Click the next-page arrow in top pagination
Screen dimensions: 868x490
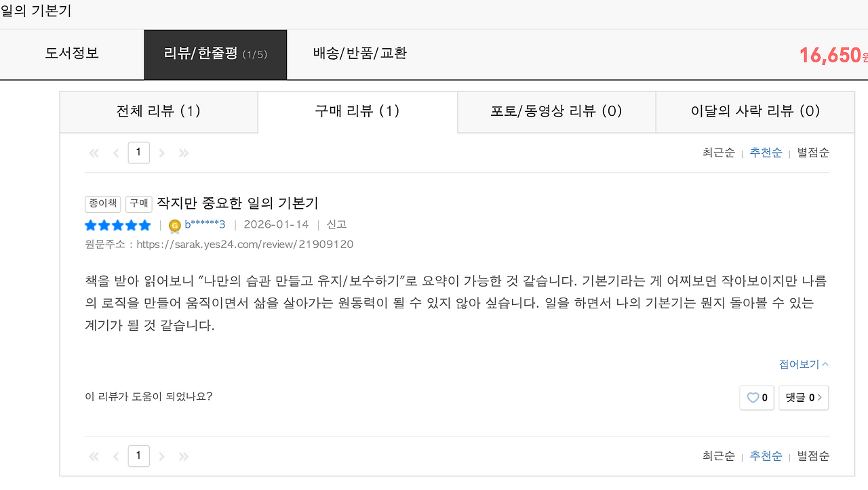point(161,152)
